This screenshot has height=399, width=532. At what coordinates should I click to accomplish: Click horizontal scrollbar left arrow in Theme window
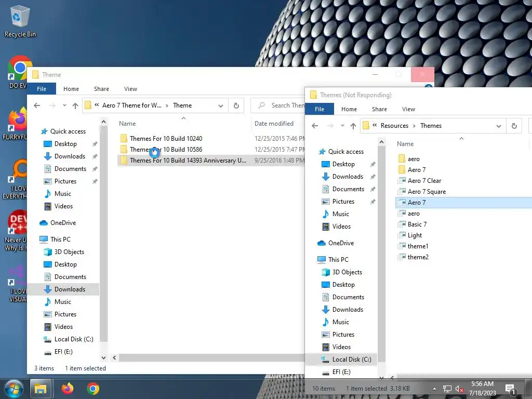click(x=114, y=357)
